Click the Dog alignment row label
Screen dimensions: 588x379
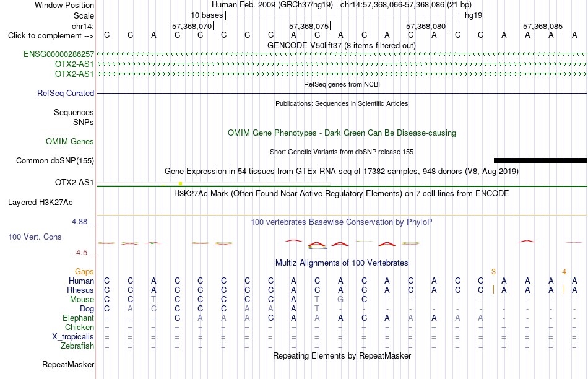click(x=87, y=309)
